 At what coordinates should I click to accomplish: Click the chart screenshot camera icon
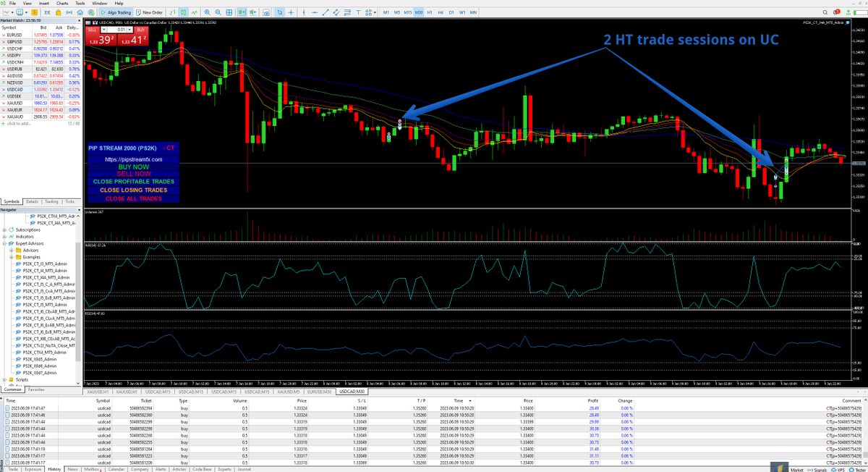266,12
